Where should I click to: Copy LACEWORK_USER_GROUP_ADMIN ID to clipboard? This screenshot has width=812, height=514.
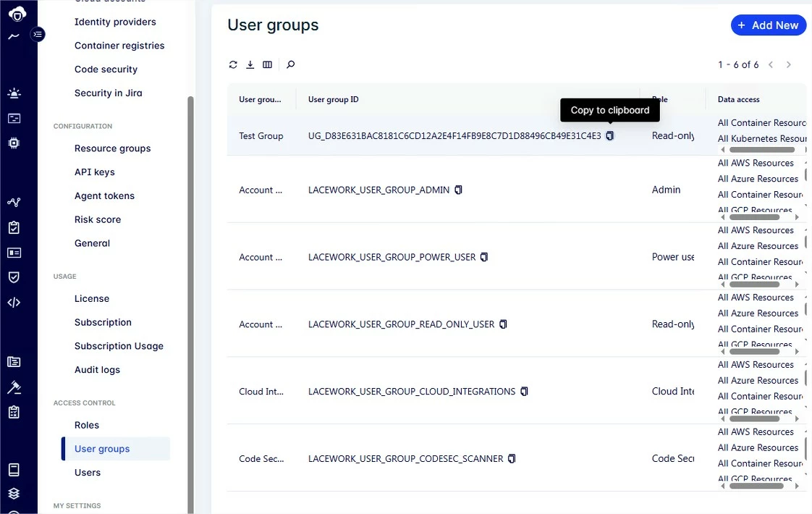point(458,190)
